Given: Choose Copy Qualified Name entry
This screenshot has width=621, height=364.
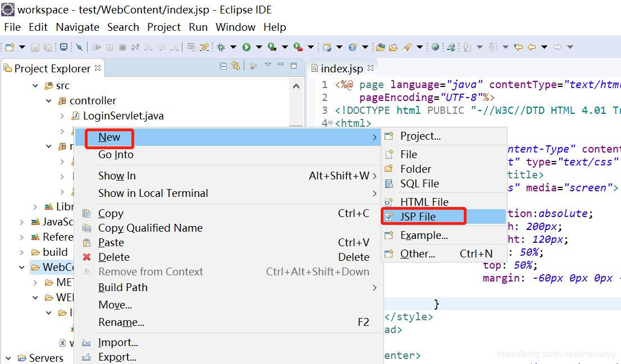Looking at the screenshot, I should click(x=228, y=228).
